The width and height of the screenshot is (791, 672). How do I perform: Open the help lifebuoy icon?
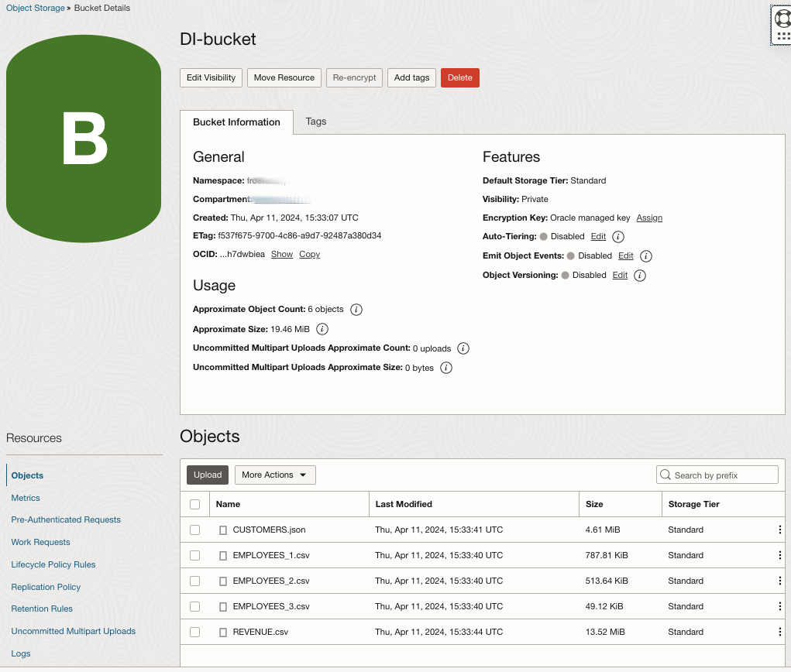[x=783, y=19]
